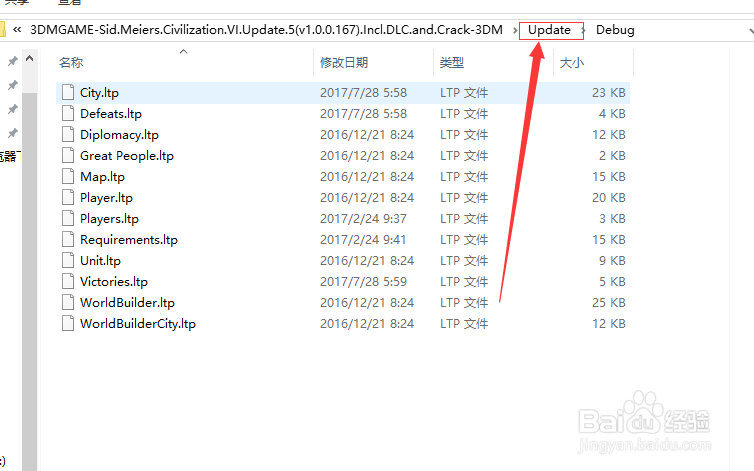The width and height of the screenshot is (754, 471).
Task: Click the WorldBuilderCity.ltp file icon
Action: tap(68, 323)
